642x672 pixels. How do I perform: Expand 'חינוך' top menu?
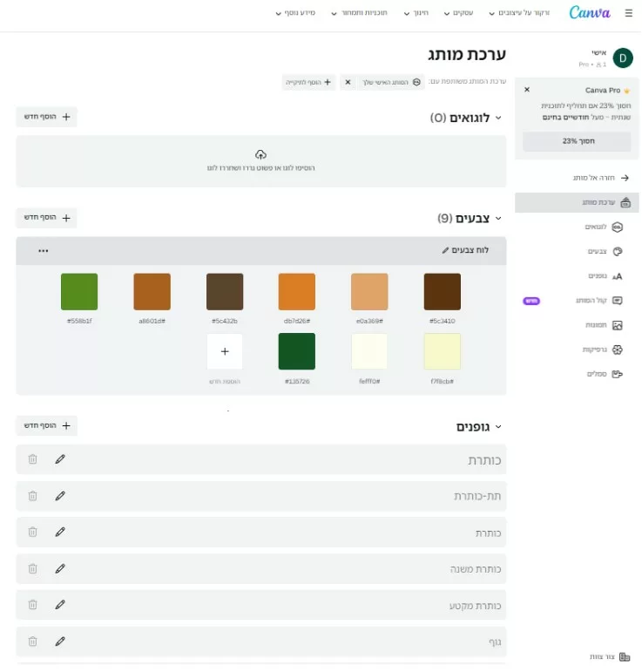[416, 13]
